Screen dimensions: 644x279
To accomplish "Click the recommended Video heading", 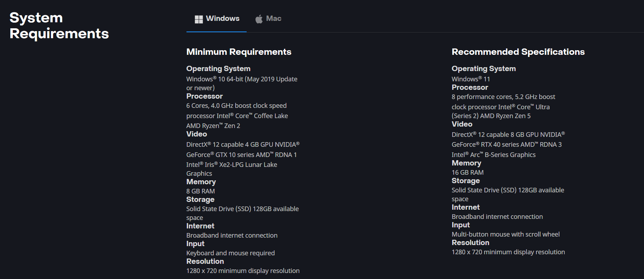I will 462,124.
